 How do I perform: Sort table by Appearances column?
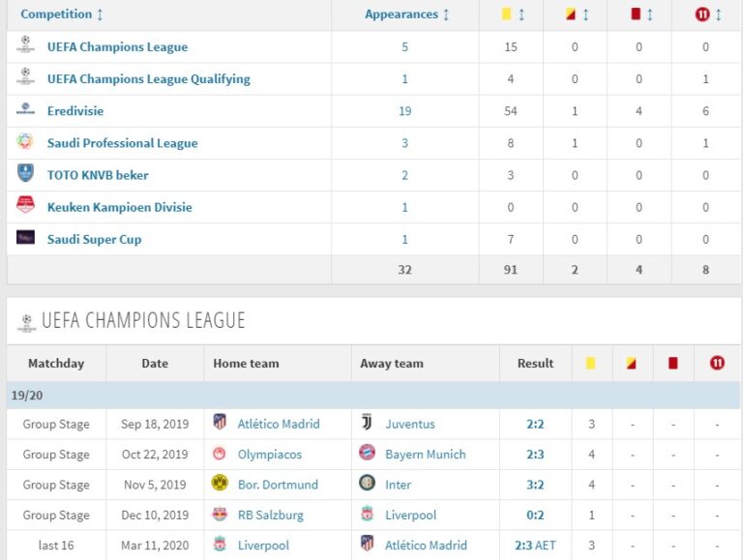pyautogui.click(x=406, y=15)
